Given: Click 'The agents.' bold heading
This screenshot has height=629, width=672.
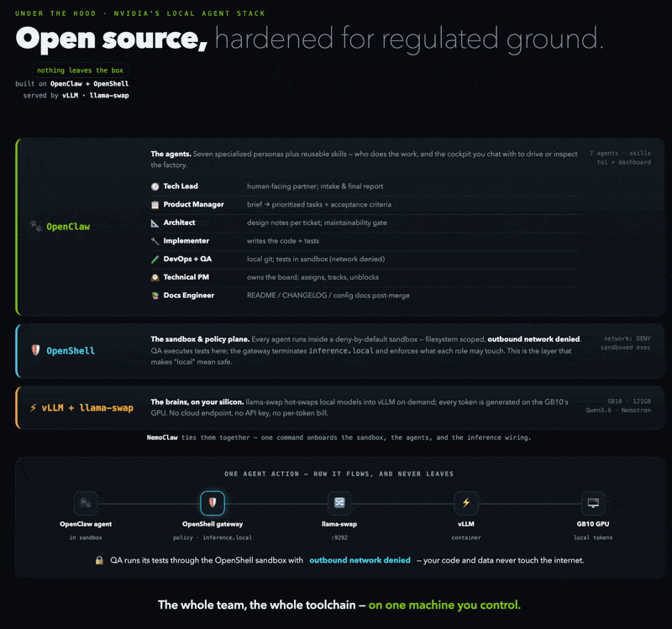Looking at the screenshot, I should click(x=171, y=154).
